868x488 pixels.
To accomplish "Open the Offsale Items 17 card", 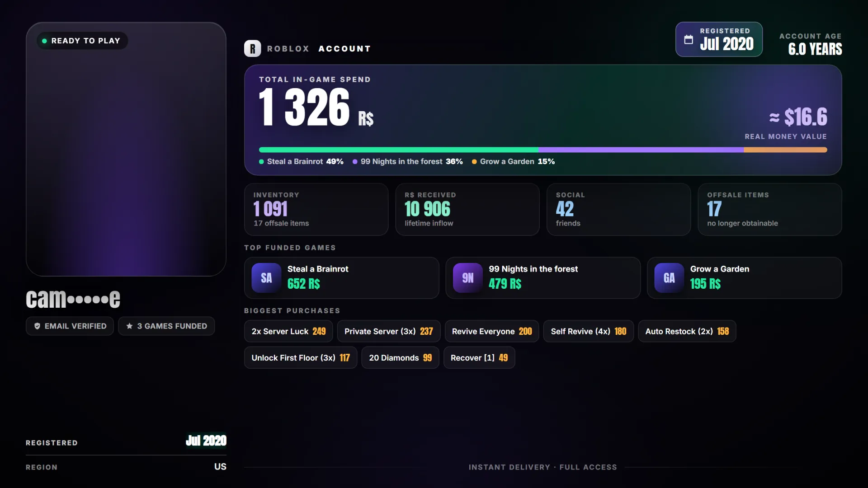I will [770, 209].
